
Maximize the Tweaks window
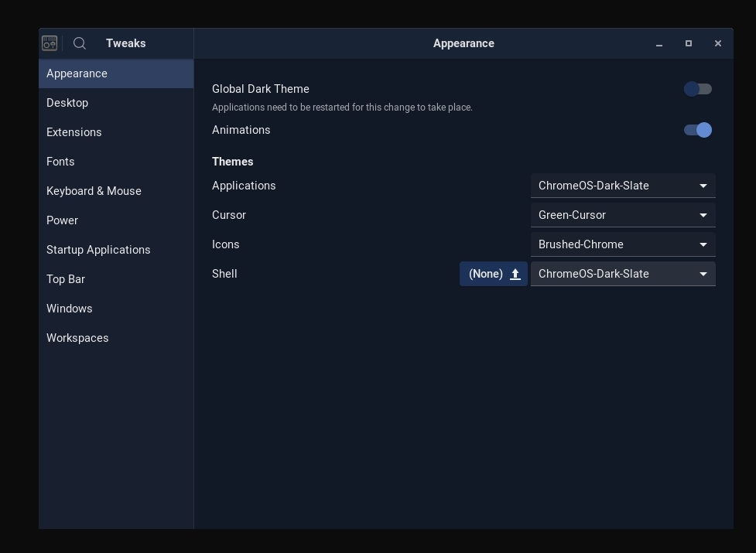[689, 43]
